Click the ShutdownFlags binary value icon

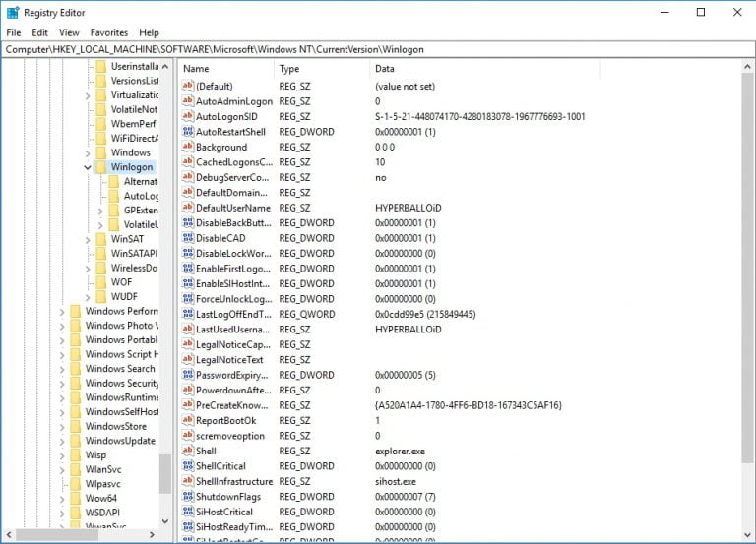(x=188, y=497)
